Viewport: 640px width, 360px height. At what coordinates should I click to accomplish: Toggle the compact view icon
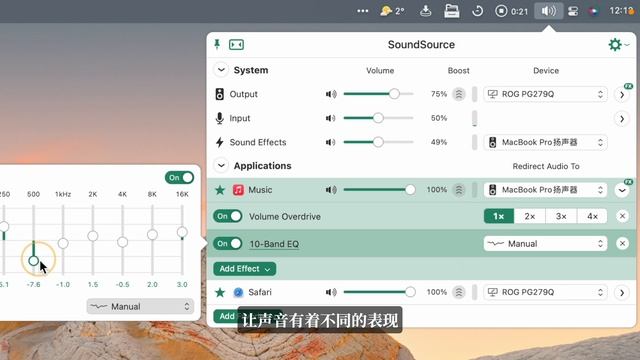(x=236, y=44)
